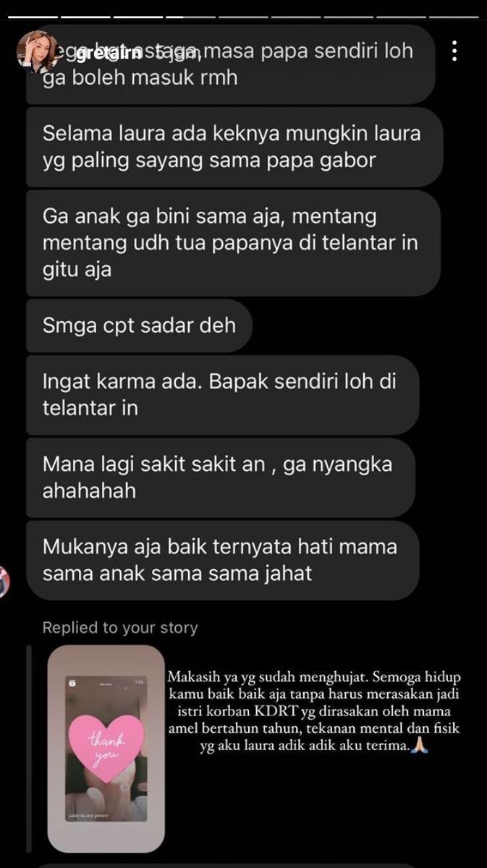Image resolution: width=487 pixels, height=868 pixels.
Task: Tap the 'Mukanya aja baik' message bubble
Action: pos(224,560)
